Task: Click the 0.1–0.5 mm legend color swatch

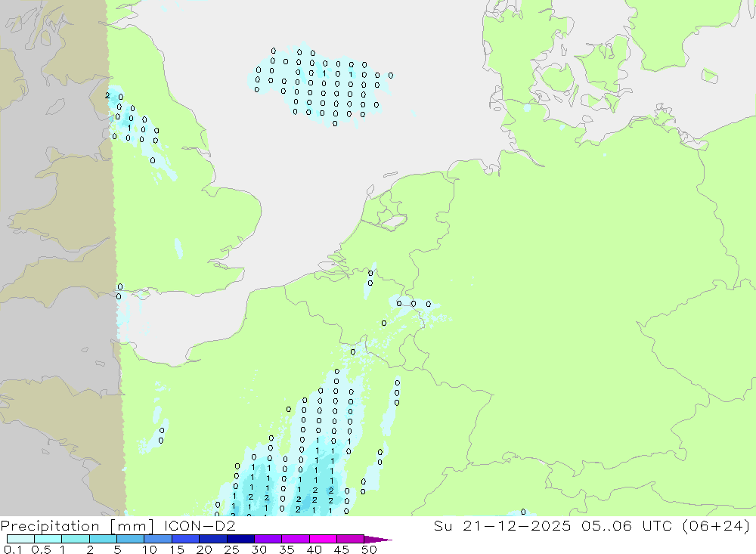Action: 20,539
